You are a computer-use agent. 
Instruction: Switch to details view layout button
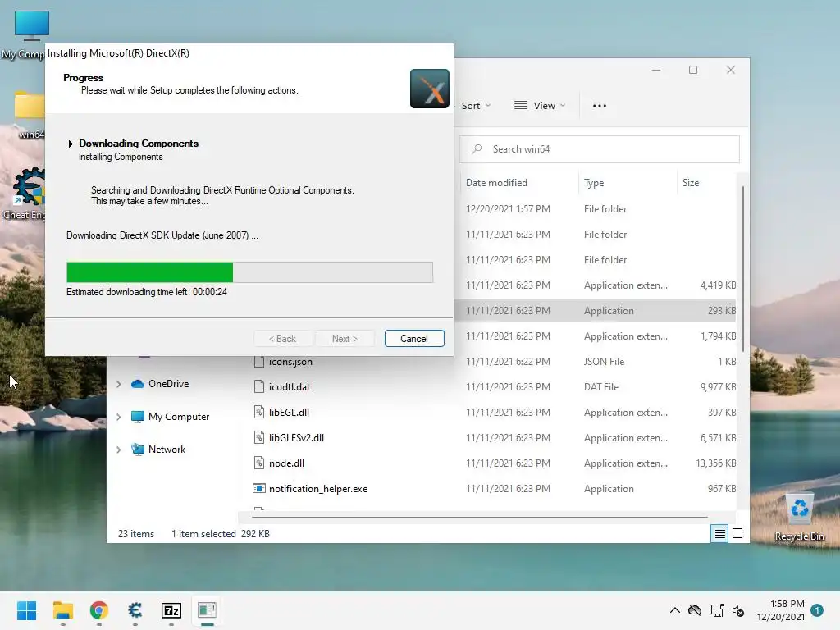point(719,533)
